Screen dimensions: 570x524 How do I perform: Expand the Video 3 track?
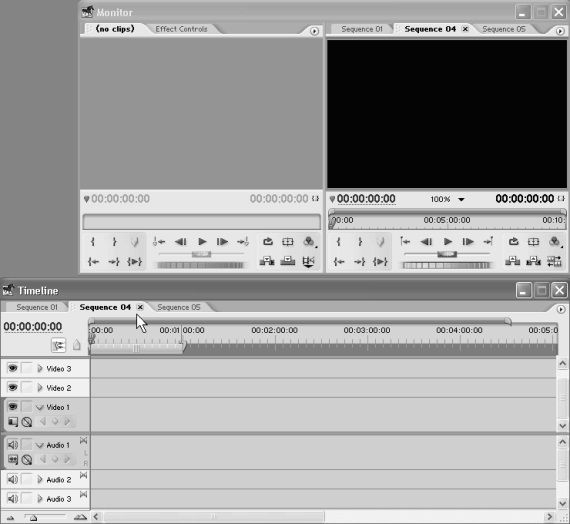[x=40, y=368]
